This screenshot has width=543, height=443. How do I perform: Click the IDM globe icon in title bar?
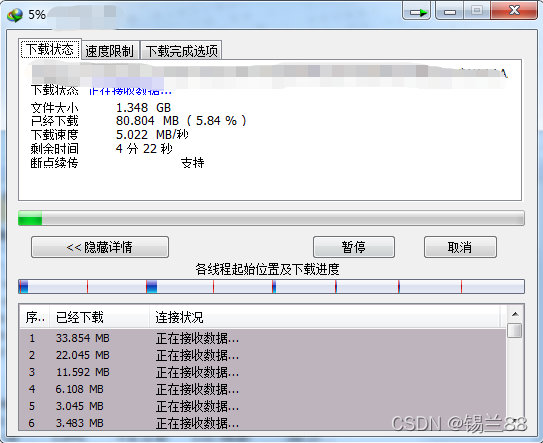tap(15, 15)
